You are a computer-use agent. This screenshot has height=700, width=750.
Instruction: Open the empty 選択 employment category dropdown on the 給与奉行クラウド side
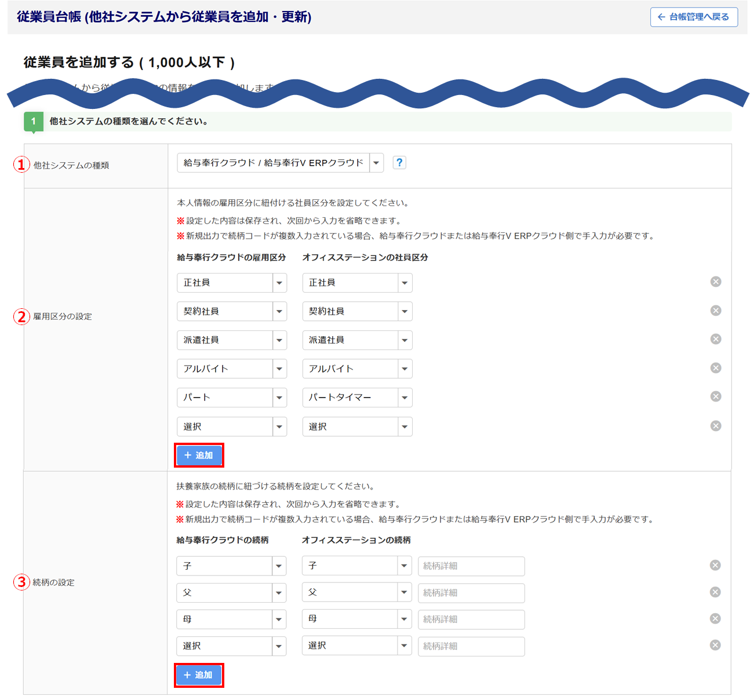(231, 426)
